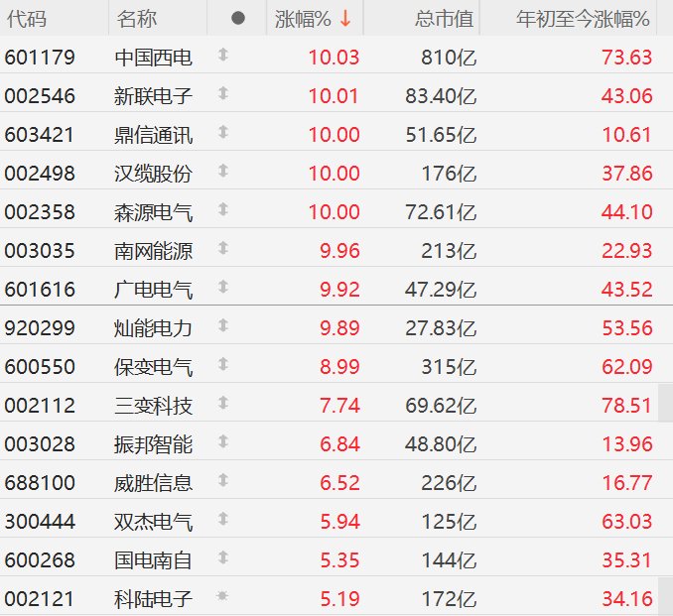The width and height of the screenshot is (673, 616).
Task: Select stock name 中国西电
Action: pyautogui.click(x=153, y=58)
